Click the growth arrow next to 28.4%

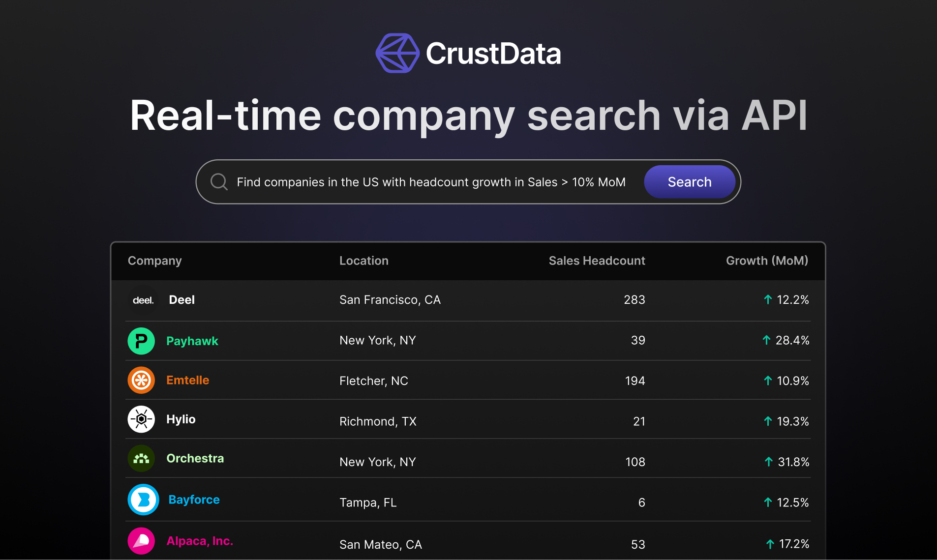coord(766,340)
